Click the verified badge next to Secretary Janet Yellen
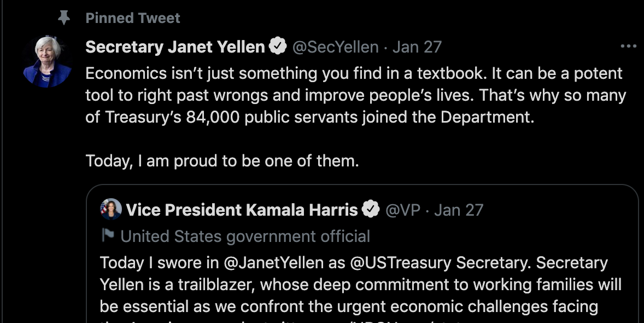Viewport: 644px width, 323px height. (278, 45)
